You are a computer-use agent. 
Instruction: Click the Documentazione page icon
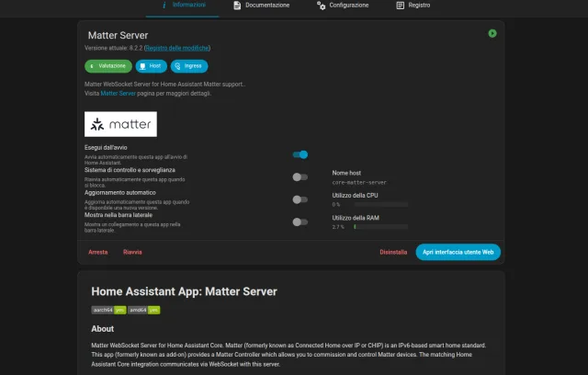[x=237, y=6]
